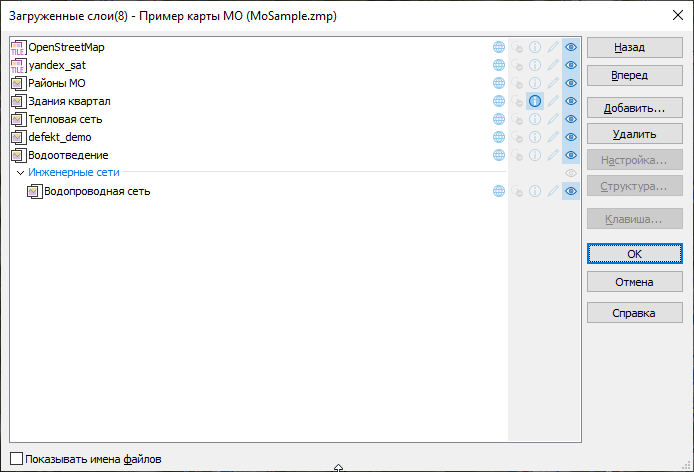Toggle visibility eye for defekt_demo

571,137
